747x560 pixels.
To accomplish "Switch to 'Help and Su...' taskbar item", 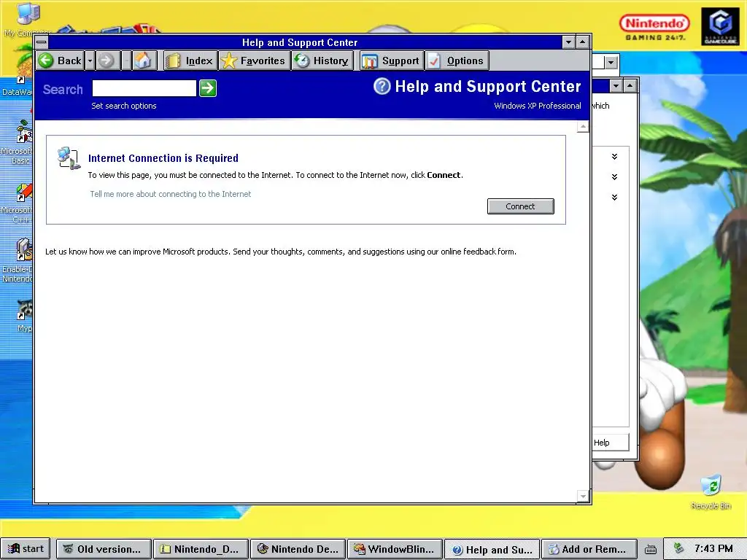I will [x=493, y=550].
